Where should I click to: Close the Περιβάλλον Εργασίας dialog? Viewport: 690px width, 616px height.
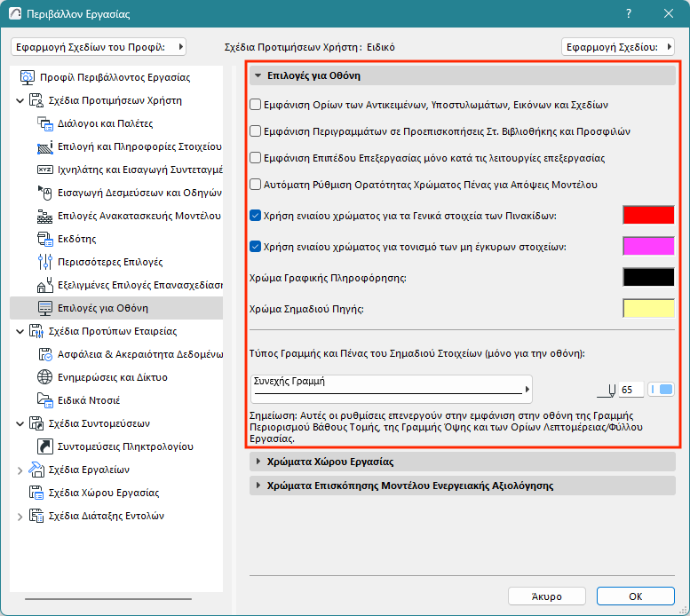click(x=669, y=13)
